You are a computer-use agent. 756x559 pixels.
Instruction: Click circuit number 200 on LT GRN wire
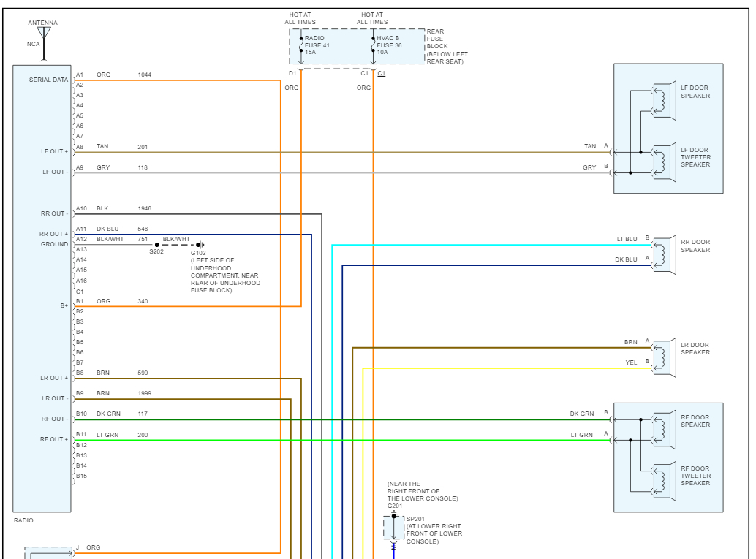tap(143, 435)
